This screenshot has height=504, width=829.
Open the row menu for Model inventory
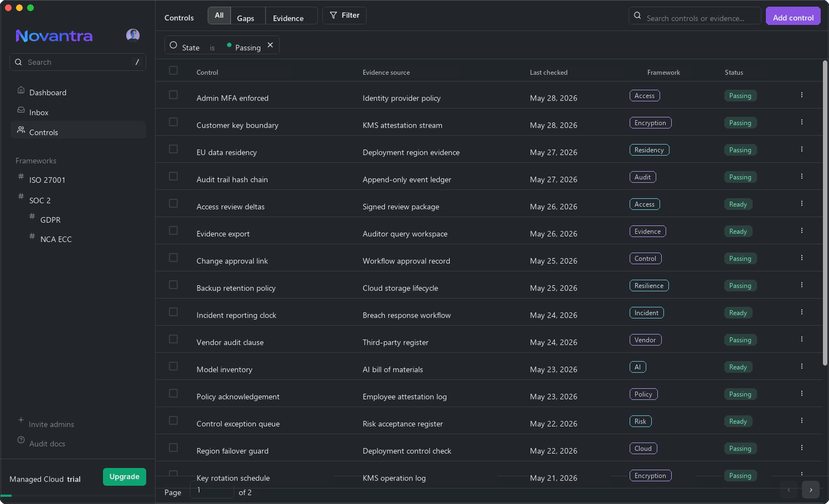801,366
